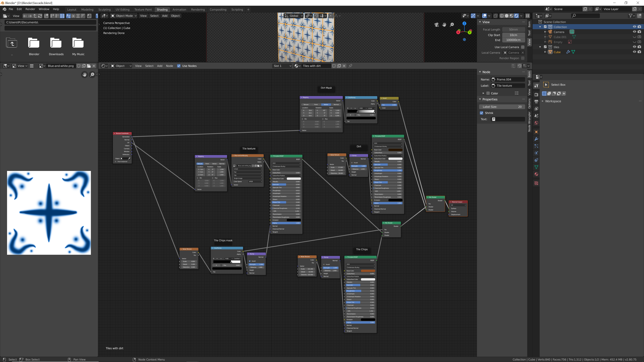Pin the node editor material

[x=351, y=66]
